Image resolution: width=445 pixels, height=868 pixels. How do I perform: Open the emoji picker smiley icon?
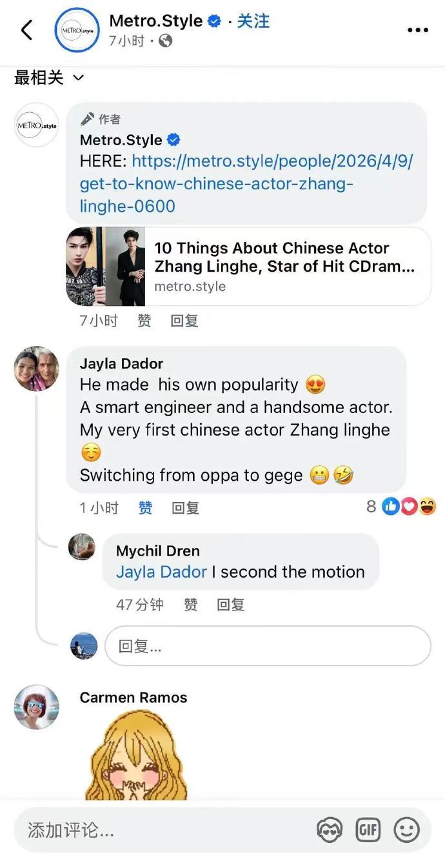click(406, 830)
